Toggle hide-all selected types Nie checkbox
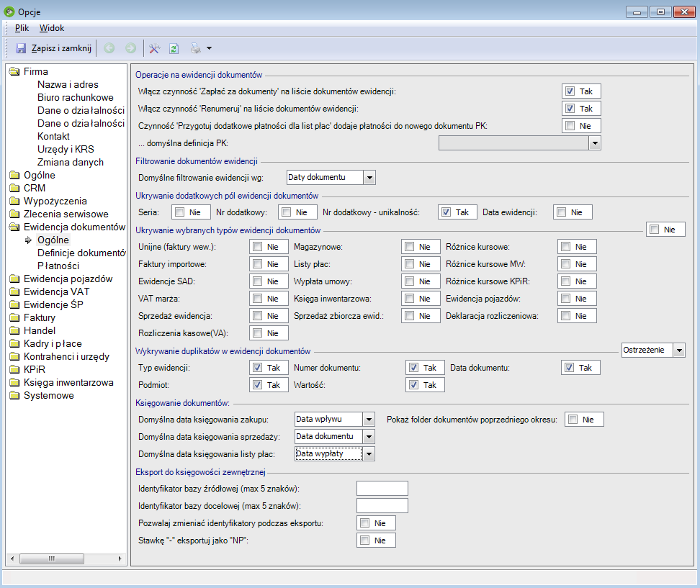The width and height of the screenshot is (700, 588). pyautogui.click(x=654, y=230)
